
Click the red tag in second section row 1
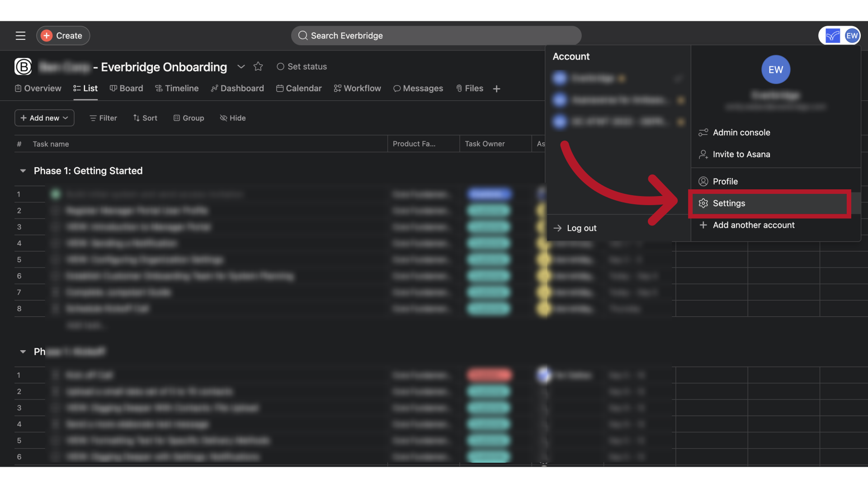pyautogui.click(x=490, y=375)
